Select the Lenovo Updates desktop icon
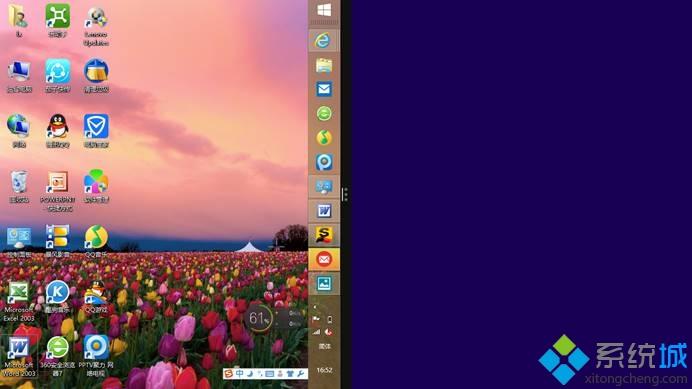This screenshot has width=692, height=389. click(96, 26)
